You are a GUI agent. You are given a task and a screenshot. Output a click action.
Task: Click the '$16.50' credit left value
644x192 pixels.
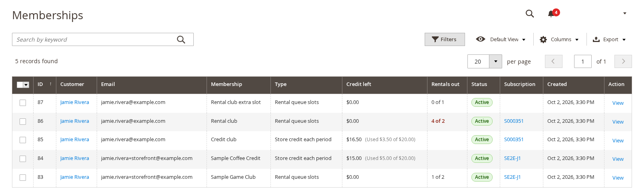pos(354,140)
